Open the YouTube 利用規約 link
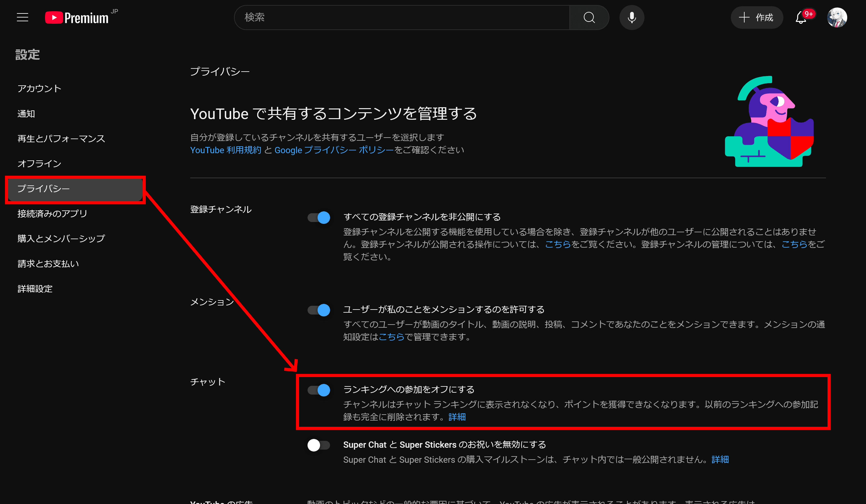Image resolution: width=866 pixels, height=504 pixels. tap(226, 150)
